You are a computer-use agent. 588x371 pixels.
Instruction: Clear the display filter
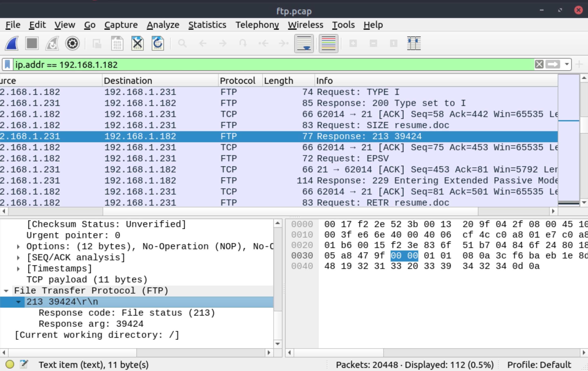539,65
